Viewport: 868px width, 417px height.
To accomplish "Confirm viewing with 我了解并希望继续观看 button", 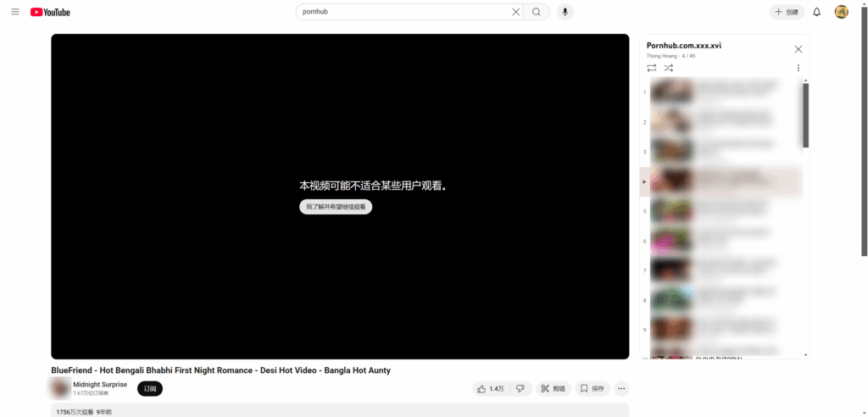I will [336, 207].
